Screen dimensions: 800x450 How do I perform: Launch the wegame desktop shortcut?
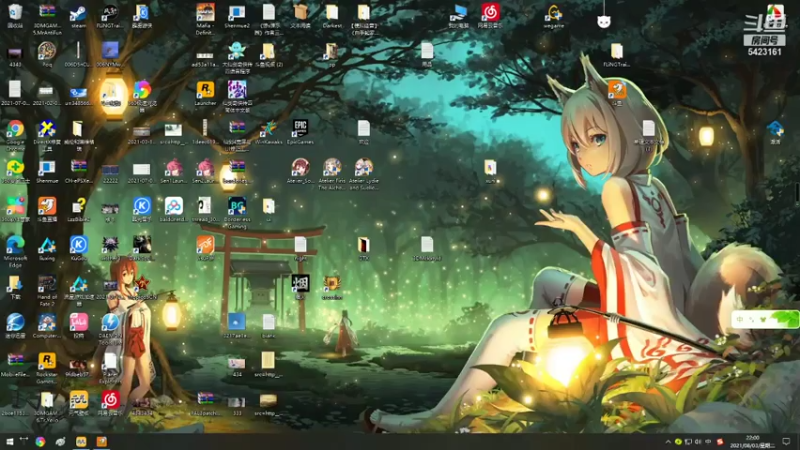554,15
